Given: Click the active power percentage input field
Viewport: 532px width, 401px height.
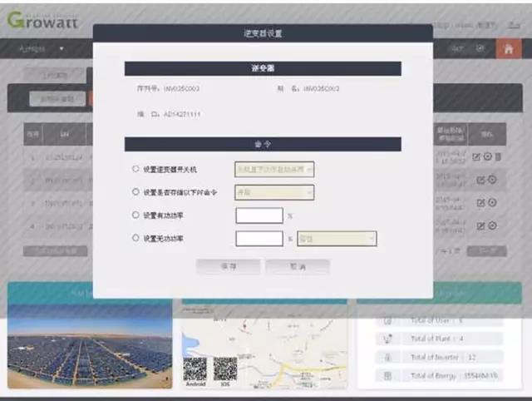Looking at the screenshot, I should point(259,215).
